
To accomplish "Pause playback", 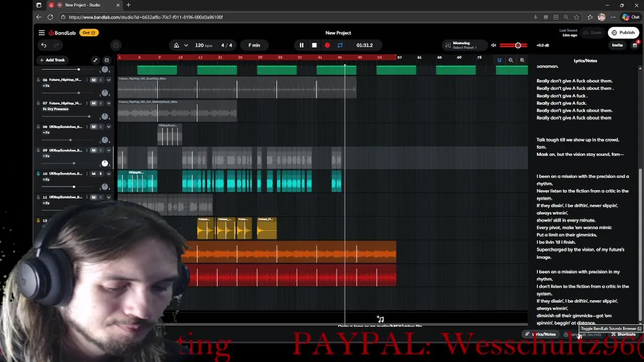I will pyautogui.click(x=301, y=45).
